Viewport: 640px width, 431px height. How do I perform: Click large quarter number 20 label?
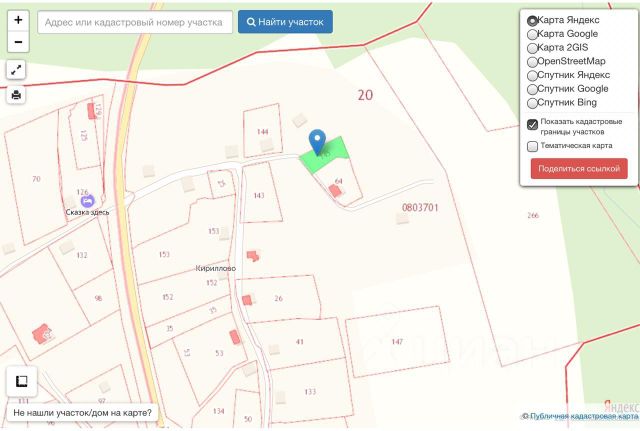pyautogui.click(x=365, y=96)
